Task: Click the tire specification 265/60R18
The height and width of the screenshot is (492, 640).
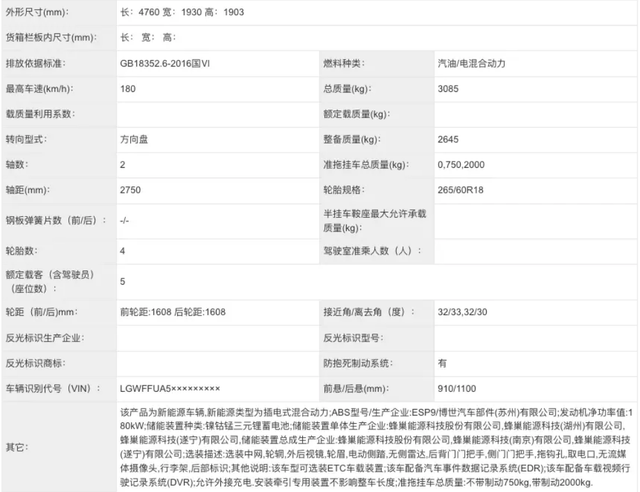Action: pyautogui.click(x=462, y=188)
